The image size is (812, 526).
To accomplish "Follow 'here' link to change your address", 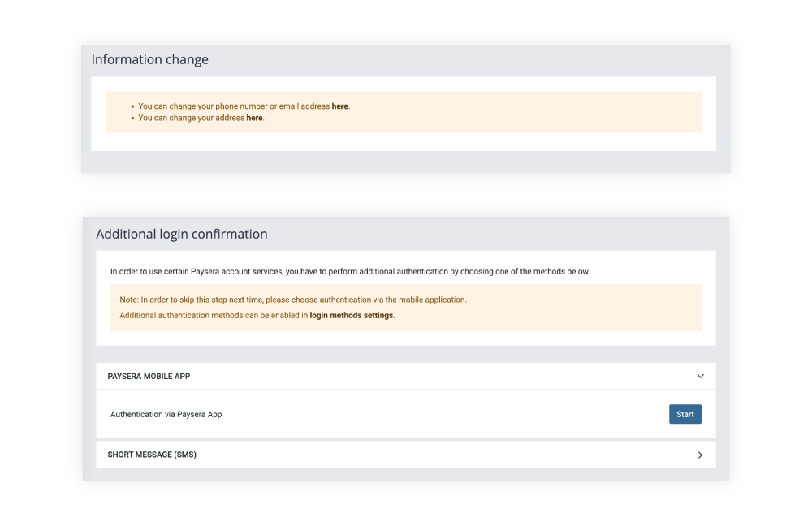I will click(254, 118).
